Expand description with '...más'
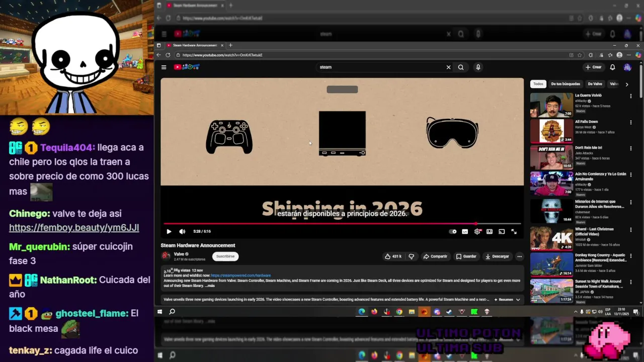The width and height of the screenshot is (644, 362). [x=210, y=286]
